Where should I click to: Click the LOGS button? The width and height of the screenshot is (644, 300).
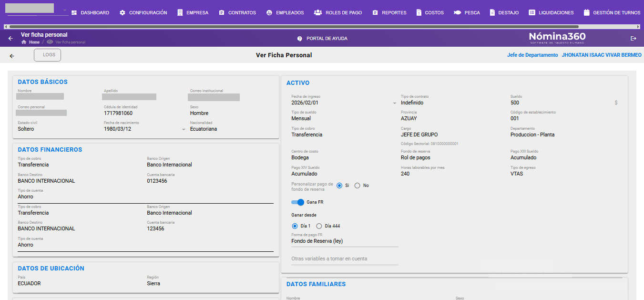(48, 55)
